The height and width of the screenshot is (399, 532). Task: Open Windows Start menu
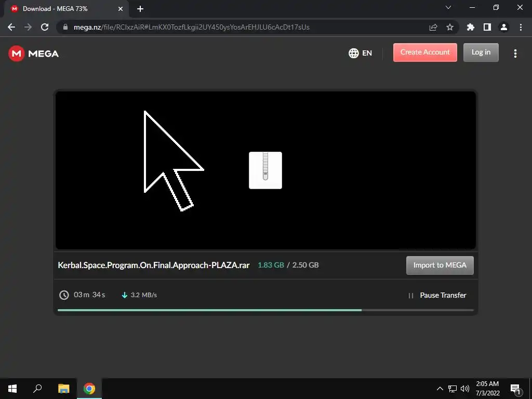[12, 389]
